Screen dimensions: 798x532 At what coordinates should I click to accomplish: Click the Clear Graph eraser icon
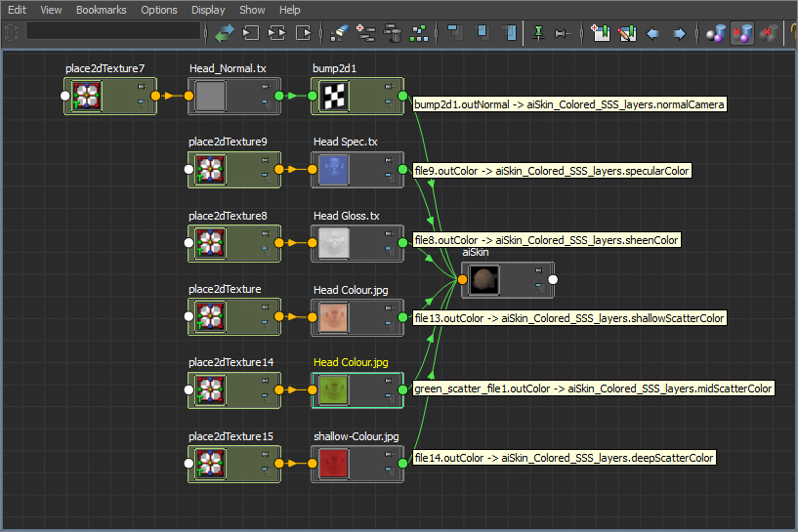338,33
